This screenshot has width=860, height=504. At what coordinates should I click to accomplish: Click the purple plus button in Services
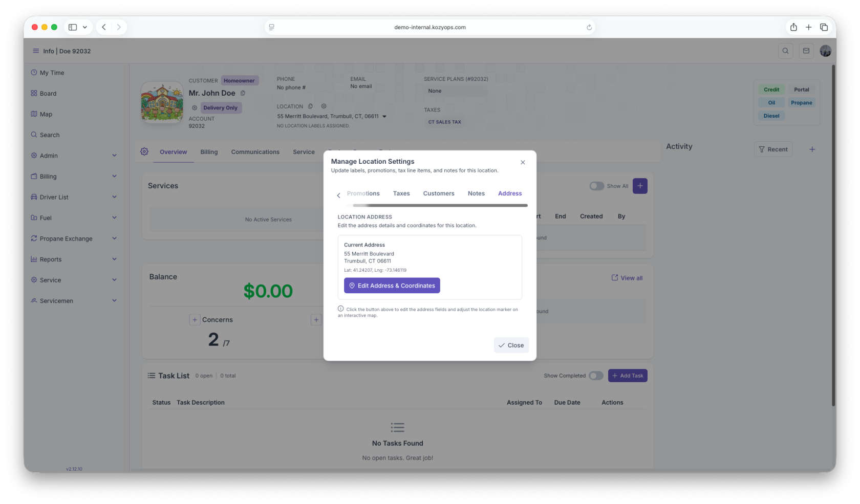point(640,186)
